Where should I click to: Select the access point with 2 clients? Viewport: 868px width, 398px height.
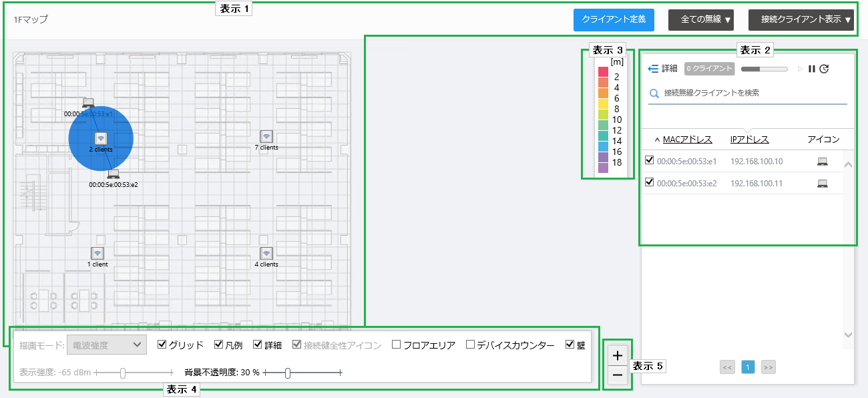pyautogui.click(x=101, y=139)
